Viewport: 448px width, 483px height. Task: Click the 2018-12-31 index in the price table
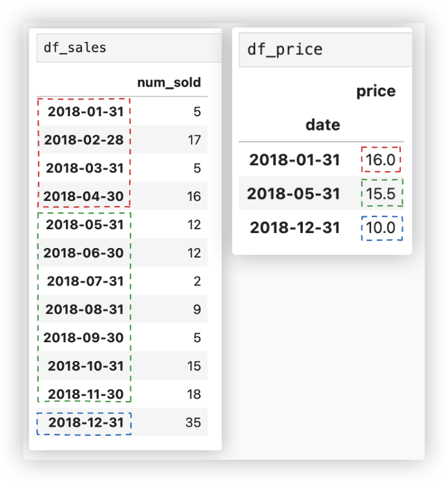[x=295, y=228]
